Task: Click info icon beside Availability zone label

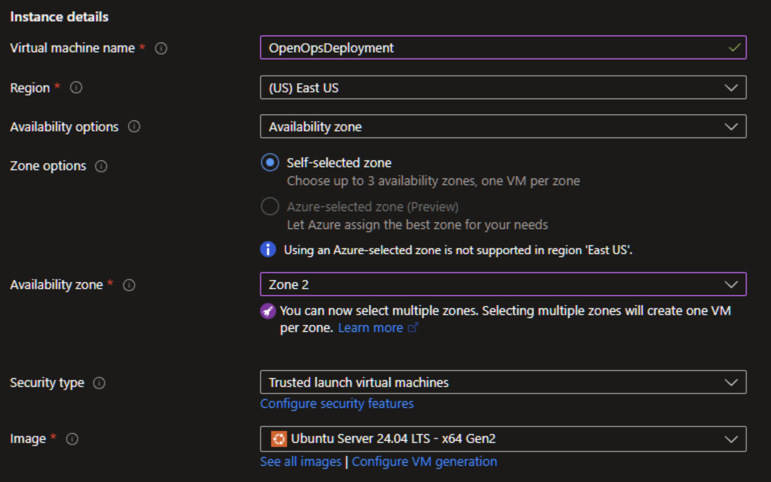Action: pos(129,285)
